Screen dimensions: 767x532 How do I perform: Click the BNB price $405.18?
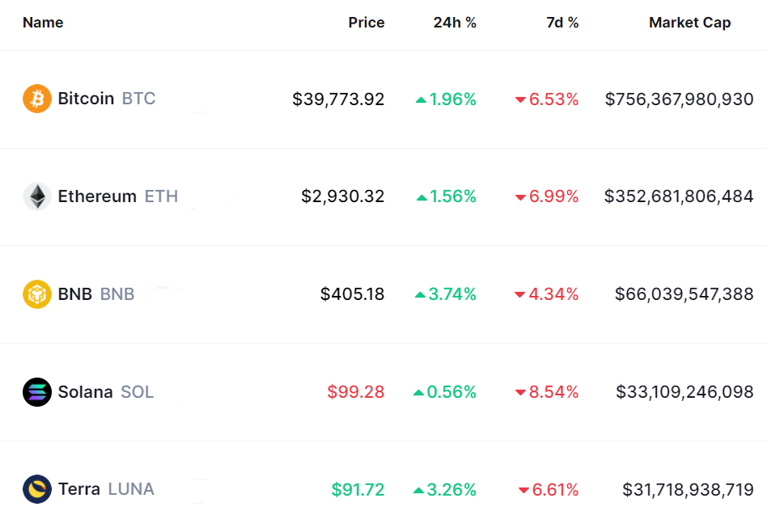(352, 294)
